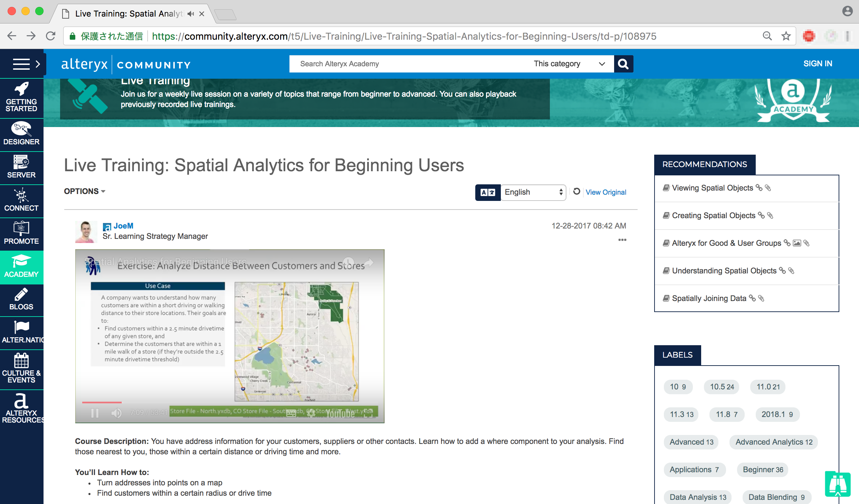Screen dimensions: 859x504
Task: Expand the OPTIONS dropdown
Action: [x=85, y=191]
